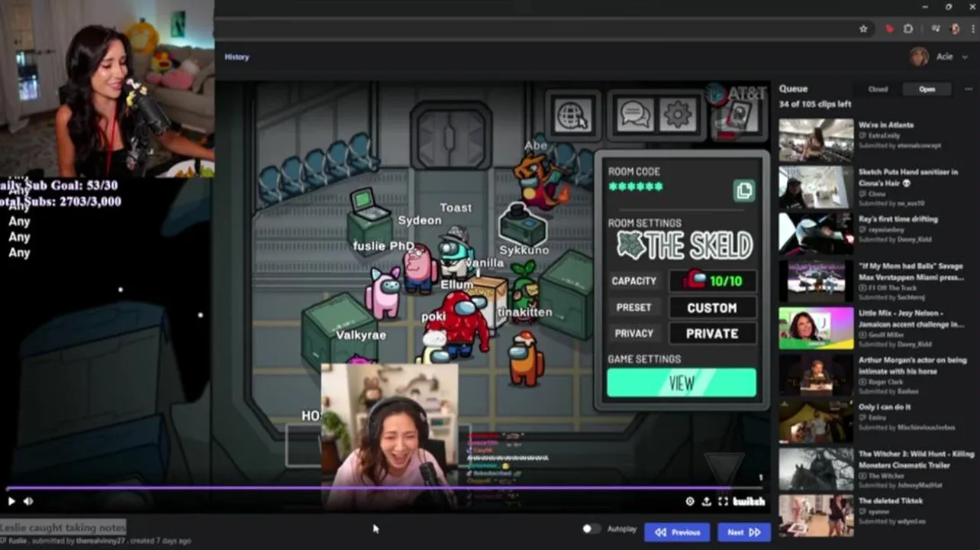The height and width of the screenshot is (550, 980).
Task: Open "The deleted Tiktok" clip thumbnail
Action: (816, 516)
